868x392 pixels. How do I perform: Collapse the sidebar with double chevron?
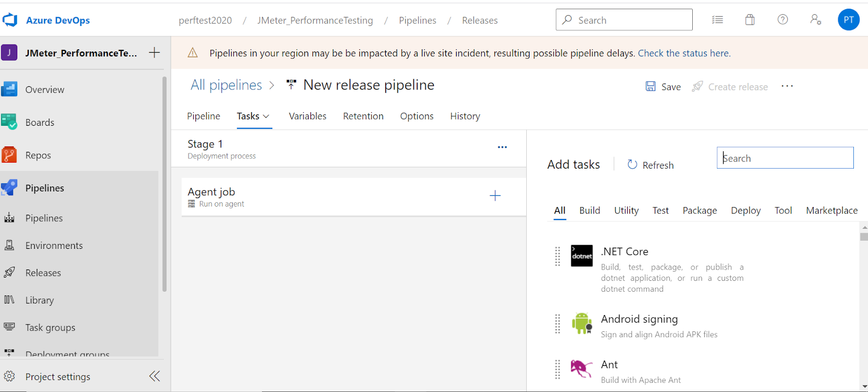[155, 376]
